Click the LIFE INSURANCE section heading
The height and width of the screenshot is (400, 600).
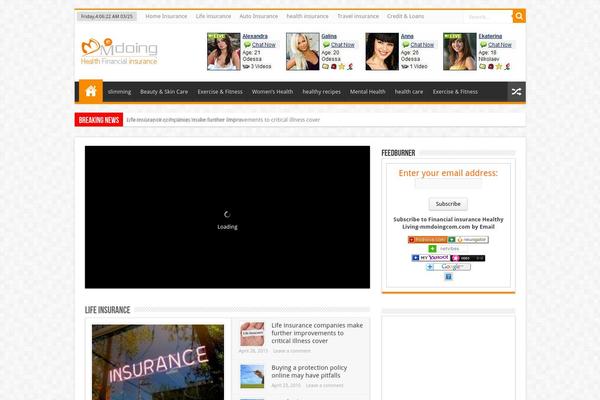tap(108, 310)
